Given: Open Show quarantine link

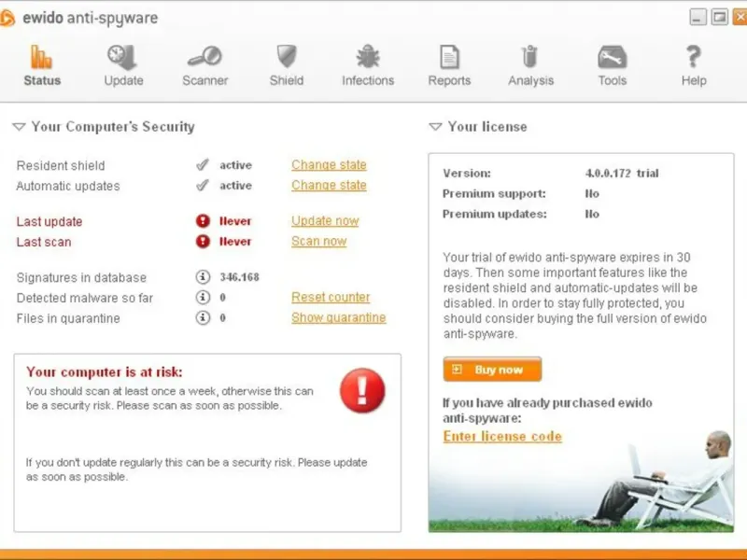Looking at the screenshot, I should (x=338, y=317).
